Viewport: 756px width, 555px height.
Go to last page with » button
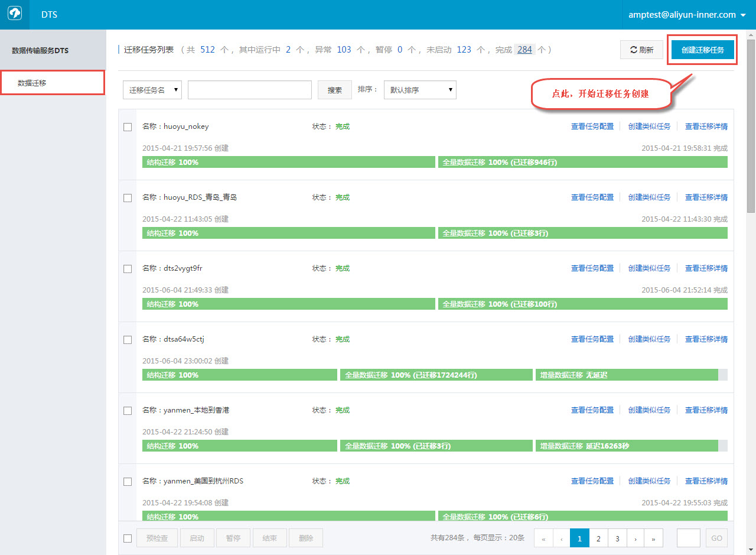pyautogui.click(x=654, y=538)
